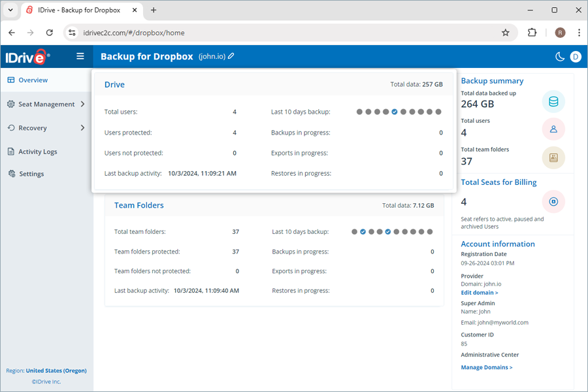Open the Edit domain link
The width and height of the screenshot is (588, 392).
pos(479,292)
